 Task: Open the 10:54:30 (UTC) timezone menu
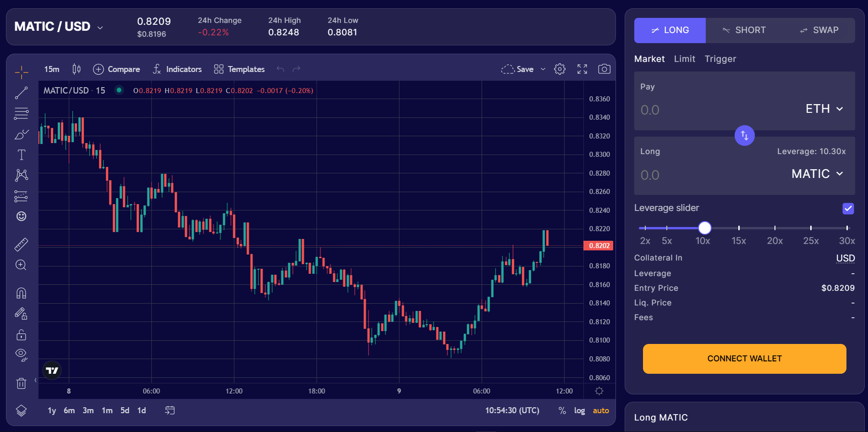[512, 410]
